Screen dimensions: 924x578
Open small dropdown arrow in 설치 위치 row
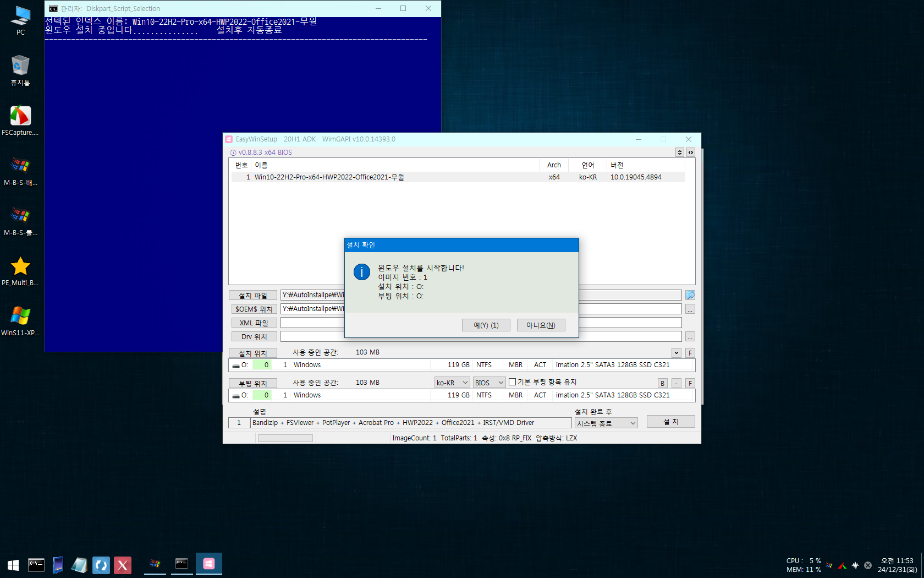pyautogui.click(x=676, y=353)
